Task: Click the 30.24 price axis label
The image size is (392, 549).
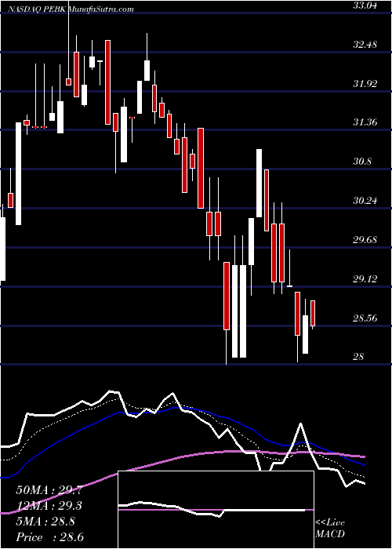Action: coord(366,201)
